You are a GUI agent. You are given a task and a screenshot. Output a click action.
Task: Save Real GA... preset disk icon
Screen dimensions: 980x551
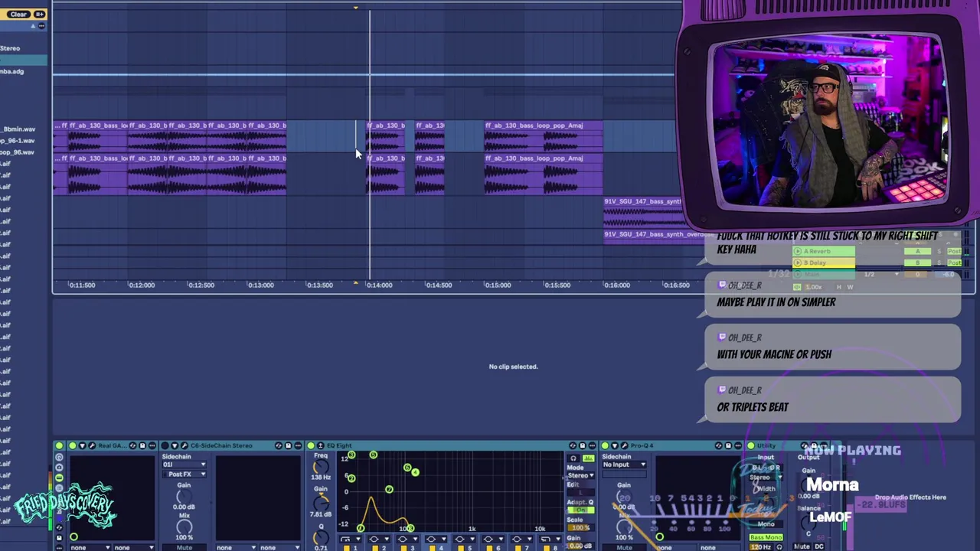(x=142, y=445)
